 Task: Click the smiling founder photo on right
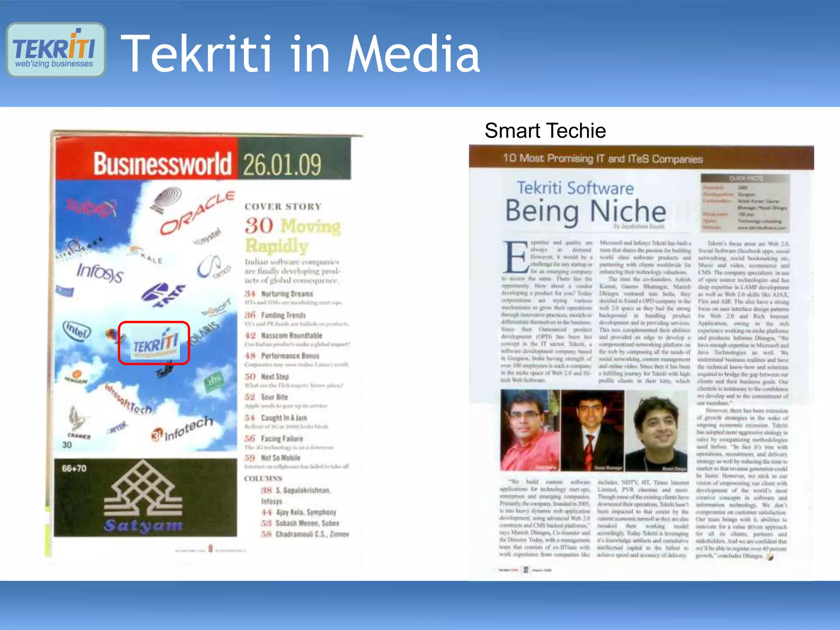(x=656, y=431)
